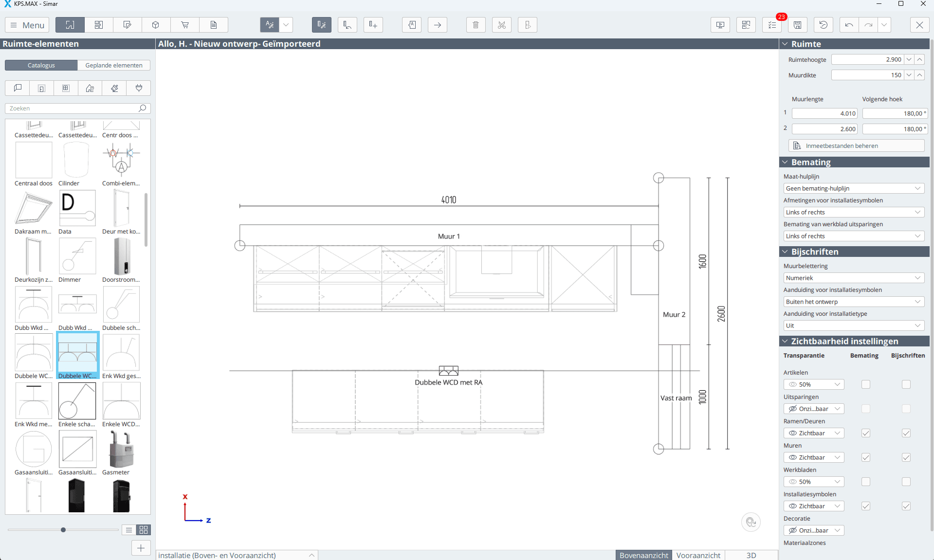The height and width of the screenshot is (560, 934).
Task: Click the catalog thumbnail size slider
Action: click(x=63, y=530)
